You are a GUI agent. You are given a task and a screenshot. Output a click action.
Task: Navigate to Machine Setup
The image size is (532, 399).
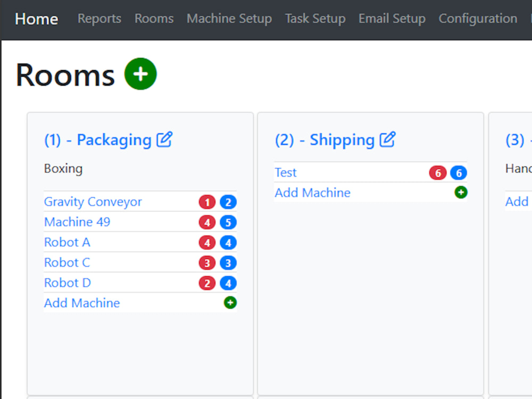pos(229,19)
